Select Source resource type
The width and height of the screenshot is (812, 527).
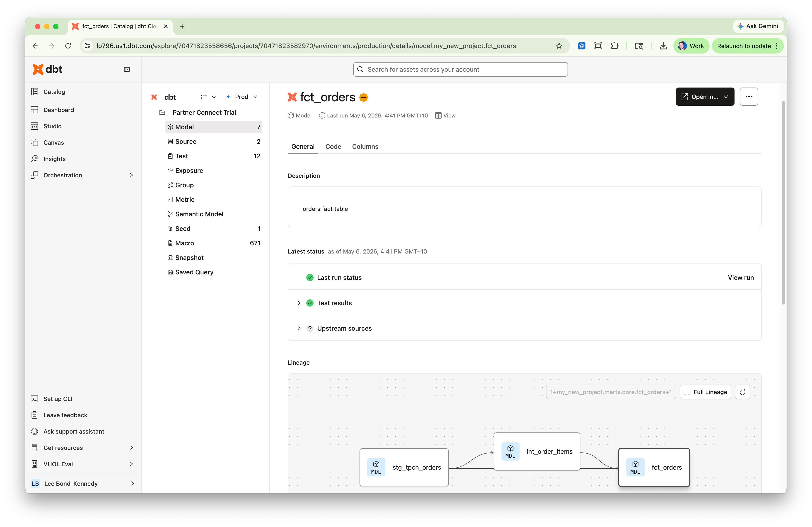(214, 142)
